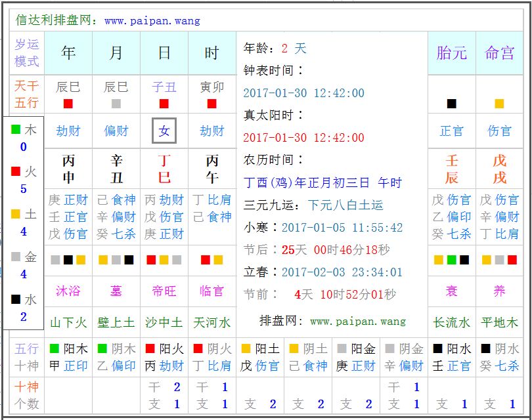Image resolution: width=532 pixels, height=420 pixels.
Task: Click the boxed 女 gender button
Action: point(164,131)
